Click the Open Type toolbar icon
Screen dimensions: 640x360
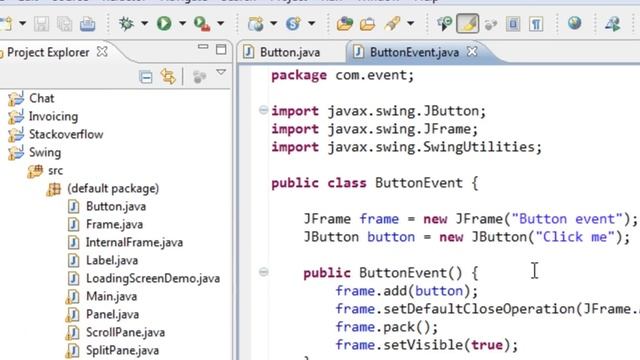click(344, 24)
